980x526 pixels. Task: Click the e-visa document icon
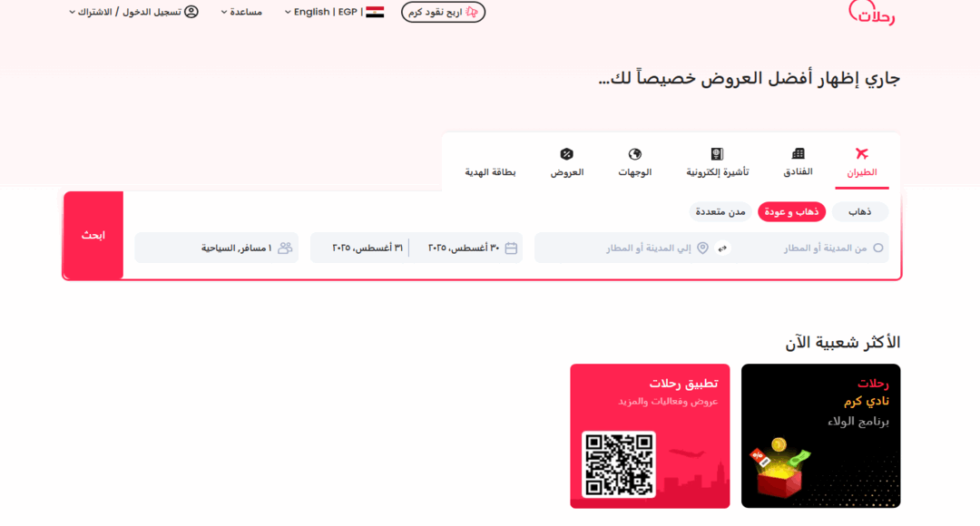[x=716, y=152]
